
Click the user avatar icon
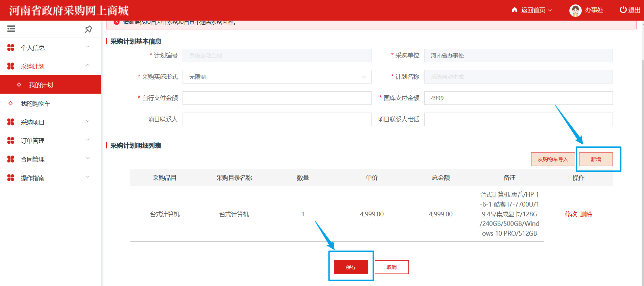575,10
